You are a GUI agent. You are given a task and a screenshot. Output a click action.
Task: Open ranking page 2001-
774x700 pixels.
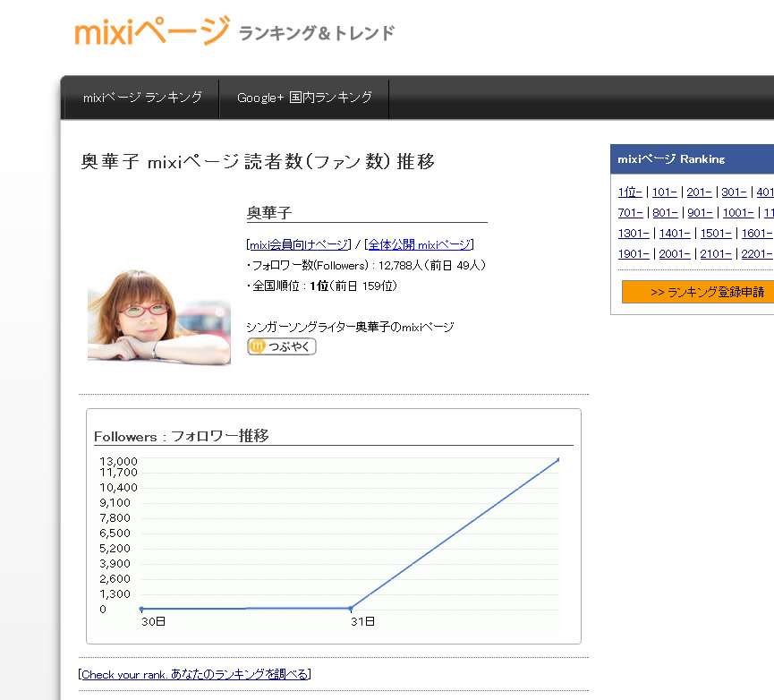675,253
